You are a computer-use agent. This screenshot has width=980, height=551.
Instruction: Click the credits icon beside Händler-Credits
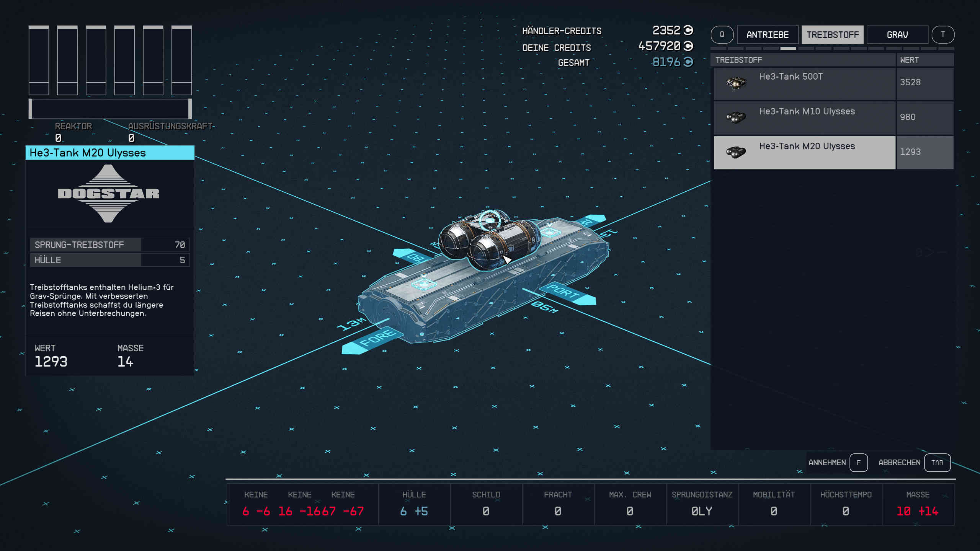pos(688,30)
